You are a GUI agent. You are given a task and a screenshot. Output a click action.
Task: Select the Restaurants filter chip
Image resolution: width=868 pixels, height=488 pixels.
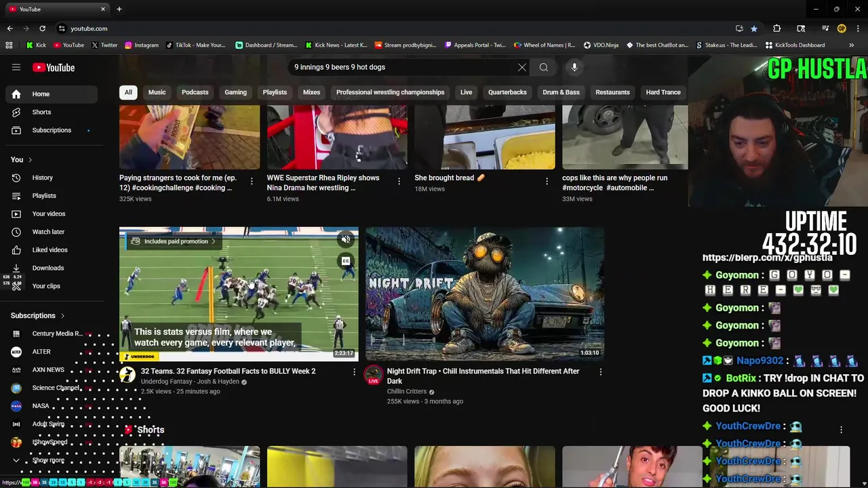tap(612, 92)
